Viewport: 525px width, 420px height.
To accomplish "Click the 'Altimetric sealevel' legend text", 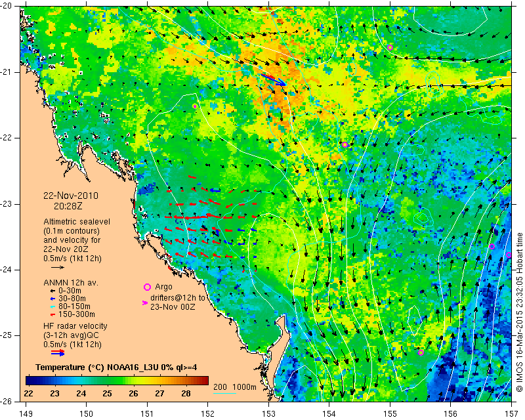I will pos(77,222).
